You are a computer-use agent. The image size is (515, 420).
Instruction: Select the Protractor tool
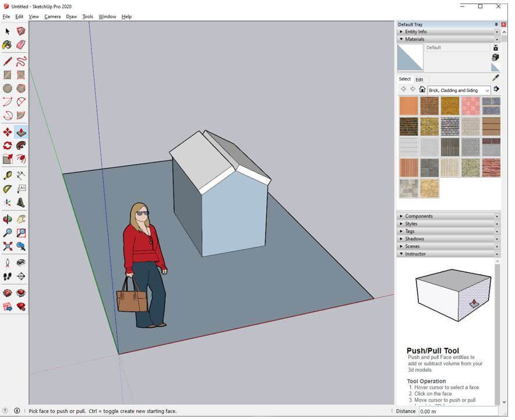pos(8,189)
